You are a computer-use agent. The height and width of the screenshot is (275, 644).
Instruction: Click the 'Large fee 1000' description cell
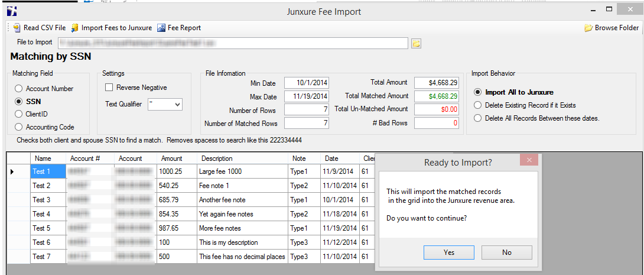(242, 172)
